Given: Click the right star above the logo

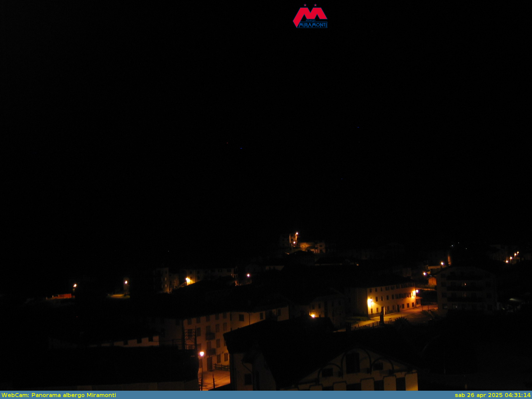Looking at the screenshot, I should pyautogui.click(x=315, y=5).
